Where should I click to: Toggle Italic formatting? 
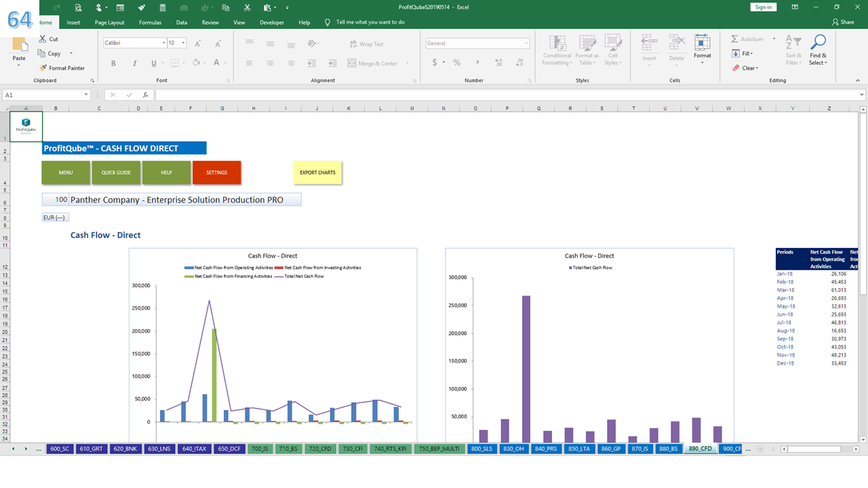(x=134, y=63)
